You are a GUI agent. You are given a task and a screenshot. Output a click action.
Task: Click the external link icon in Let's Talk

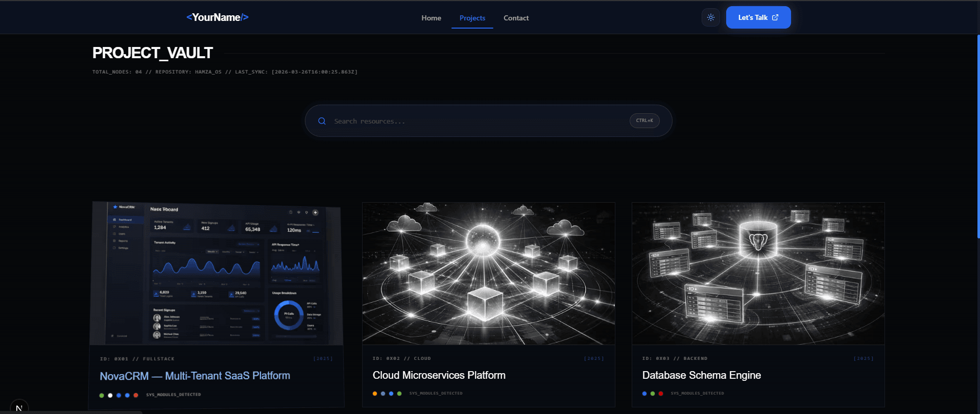[775, 17]
